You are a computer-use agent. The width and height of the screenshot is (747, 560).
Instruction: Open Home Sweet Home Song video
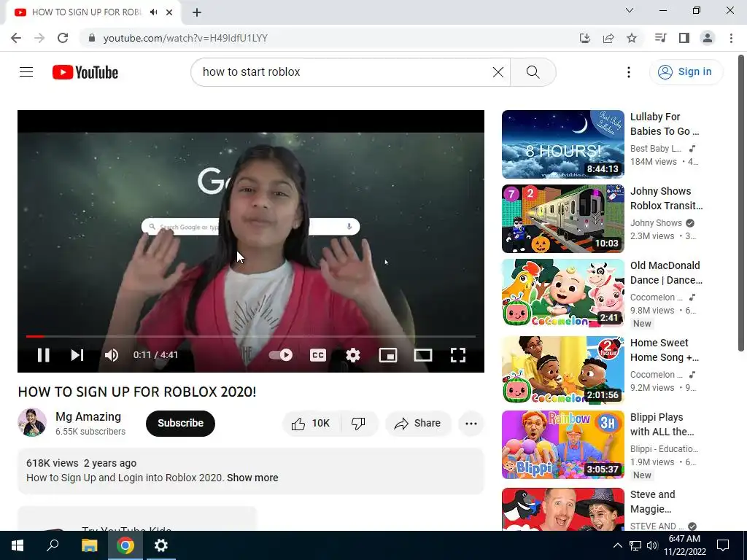(562, 370)
